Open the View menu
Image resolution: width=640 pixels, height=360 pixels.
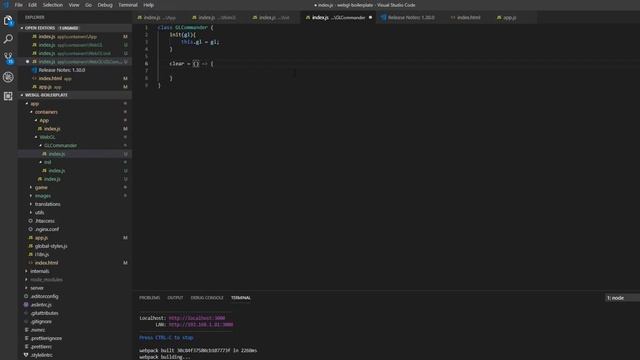click(x=74, y=5)
